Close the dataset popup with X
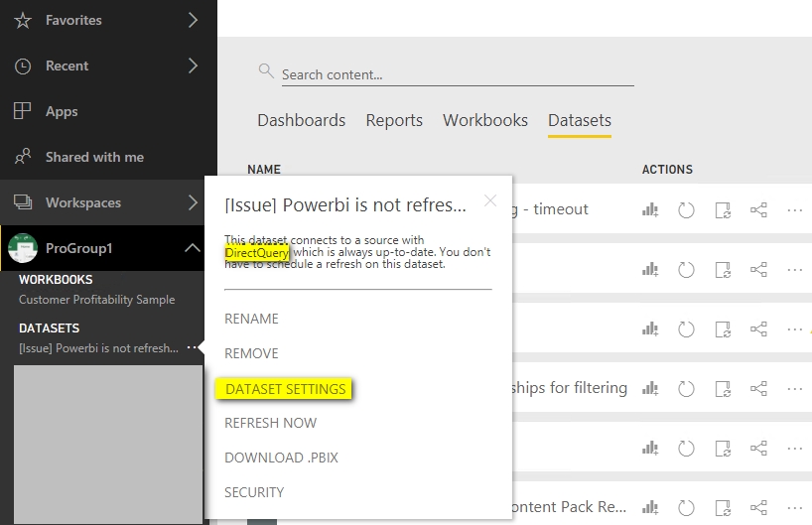 pos(490,200)
